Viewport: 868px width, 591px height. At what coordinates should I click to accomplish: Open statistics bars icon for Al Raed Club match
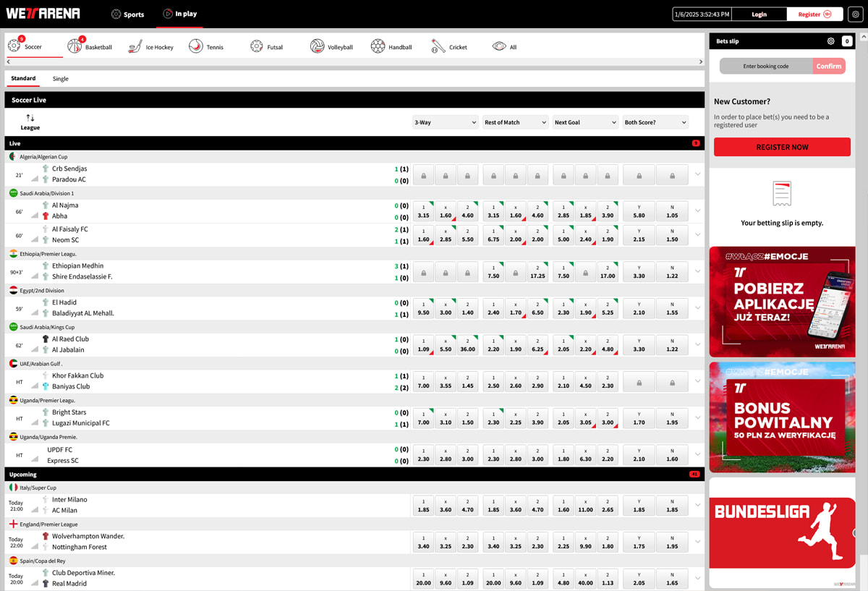coord(34,350)
